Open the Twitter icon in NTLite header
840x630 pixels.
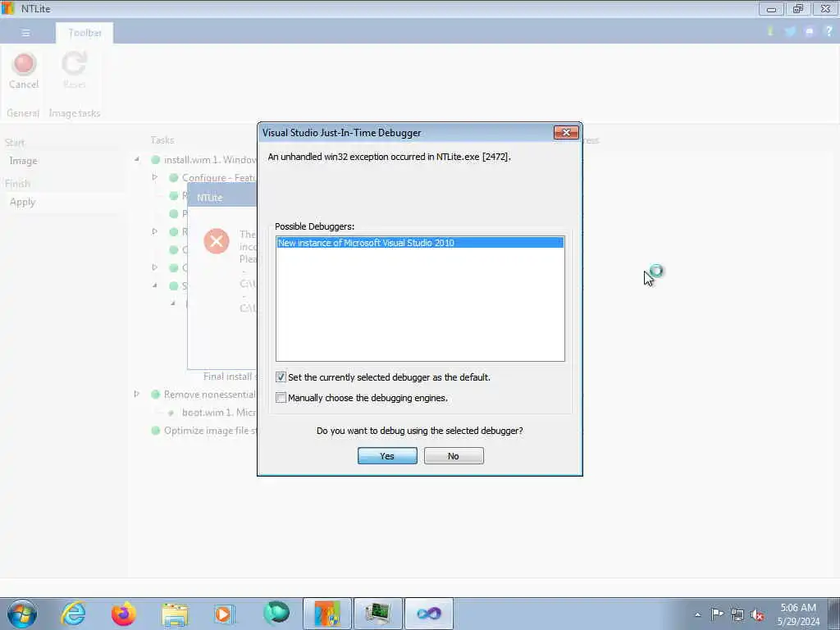point(790,32)
